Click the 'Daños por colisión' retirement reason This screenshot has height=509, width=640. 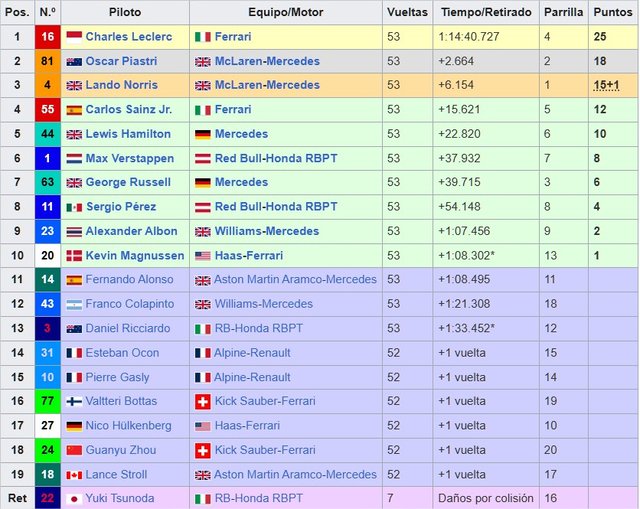pyautogui.click(x=486, y=498)
